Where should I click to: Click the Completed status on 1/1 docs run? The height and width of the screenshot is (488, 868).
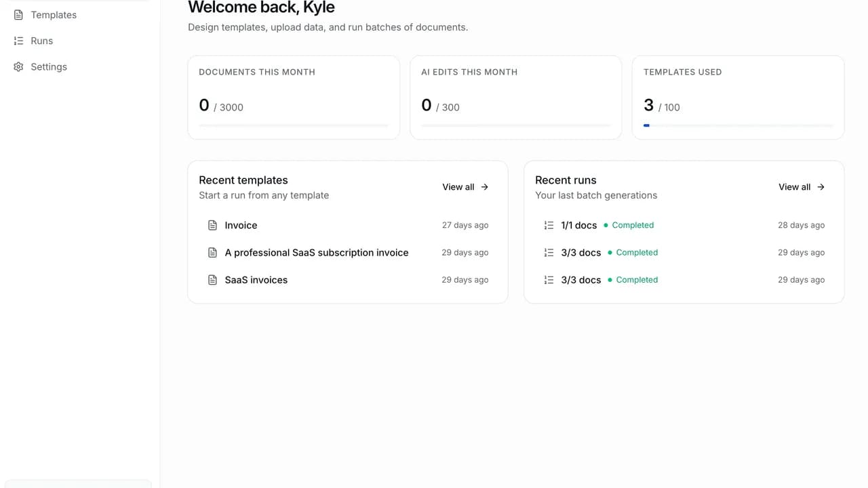(x=629, y=225)
